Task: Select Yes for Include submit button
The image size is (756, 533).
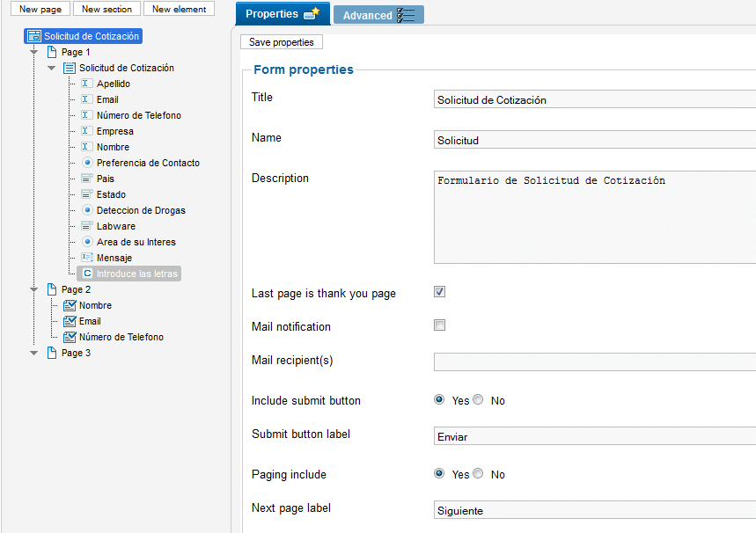Action: [439, 399]
